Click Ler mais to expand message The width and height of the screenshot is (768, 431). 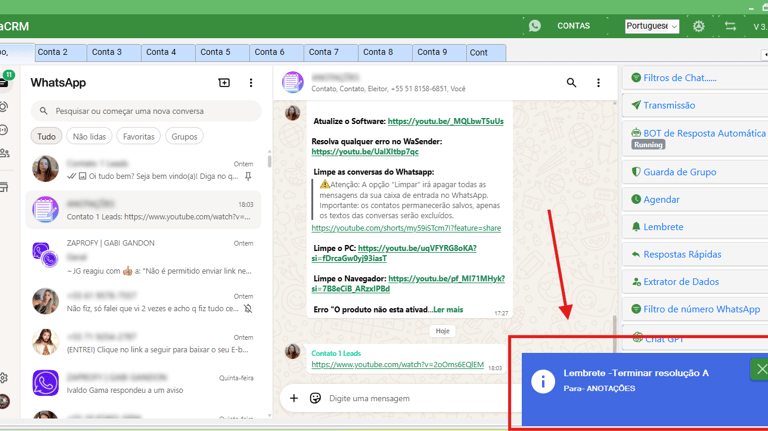click(x=448, y=310)
